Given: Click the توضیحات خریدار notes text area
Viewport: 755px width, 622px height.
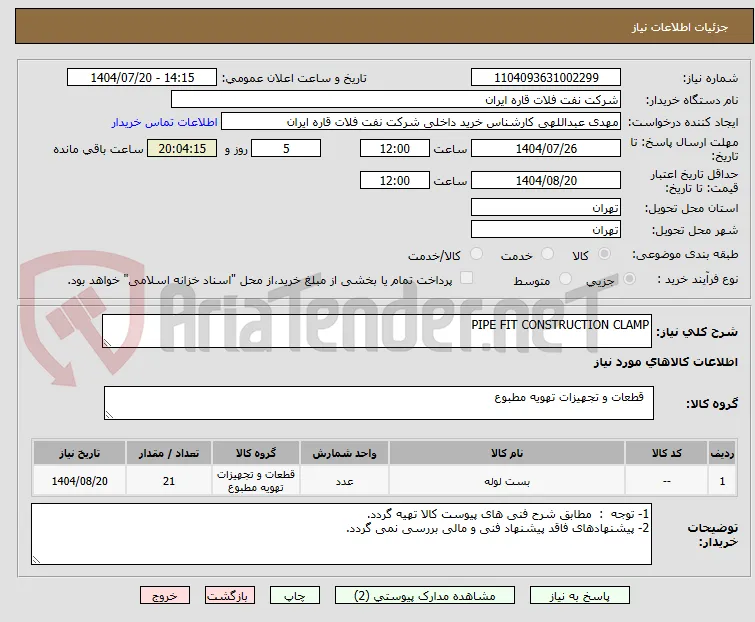Looking at the screenshot, I should (x=341, y=534).
